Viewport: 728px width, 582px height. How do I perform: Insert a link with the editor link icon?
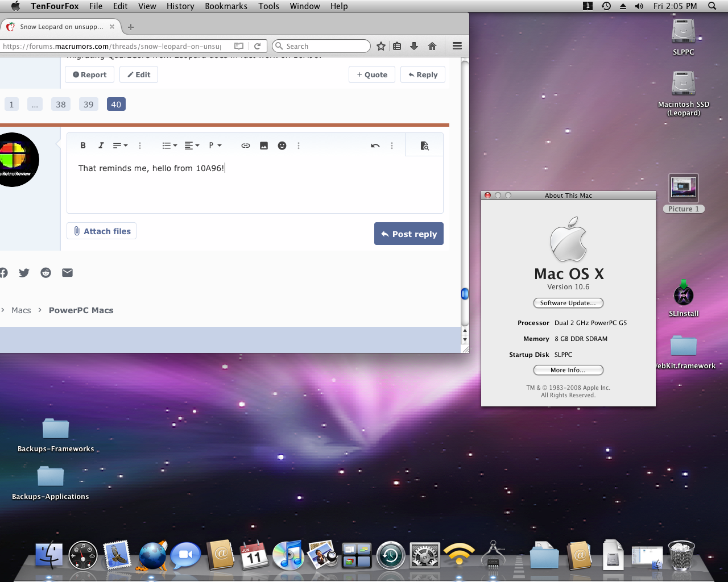246,145
